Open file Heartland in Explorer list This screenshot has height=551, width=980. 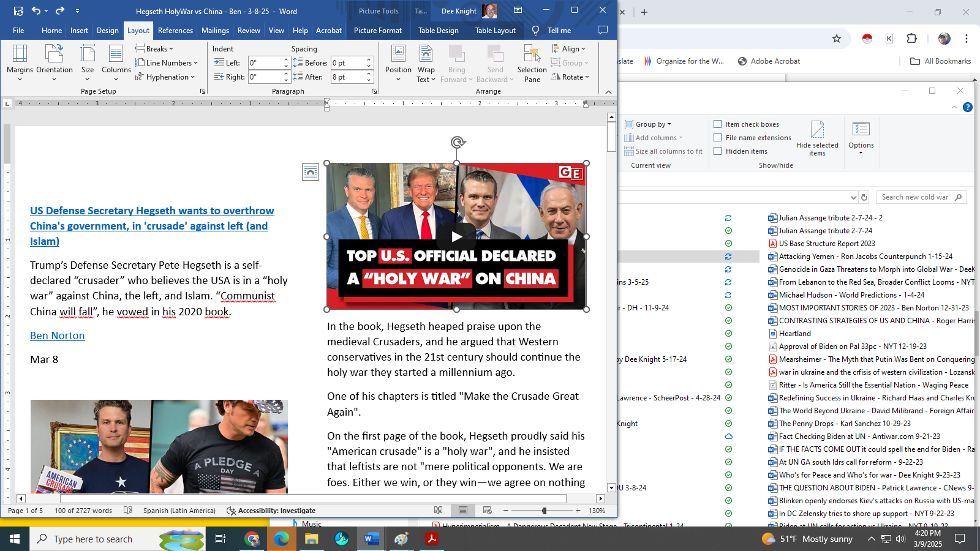pos(795,333)
